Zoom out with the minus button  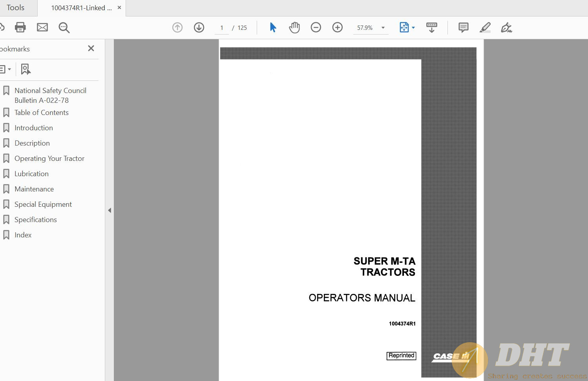316,27
